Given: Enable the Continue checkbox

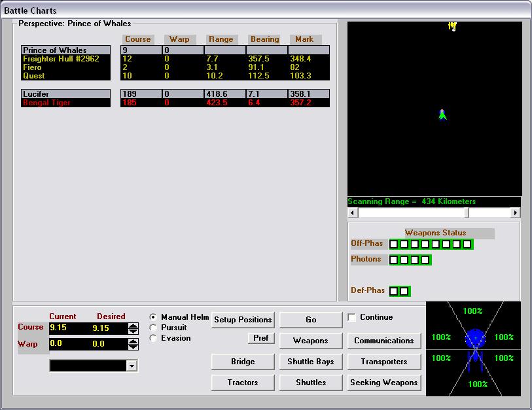Looking at the screenshot, I should pyautogui.click(x=352, y=317).
